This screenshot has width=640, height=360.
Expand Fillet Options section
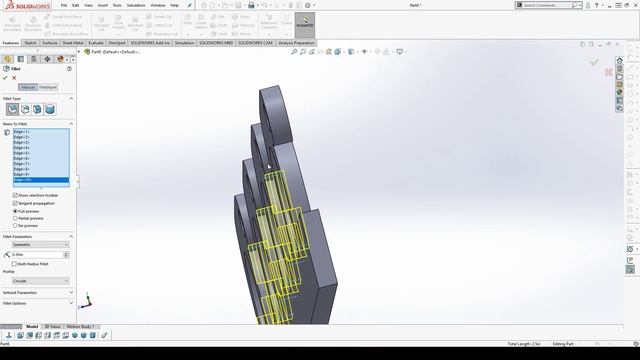tap(71, 303)
